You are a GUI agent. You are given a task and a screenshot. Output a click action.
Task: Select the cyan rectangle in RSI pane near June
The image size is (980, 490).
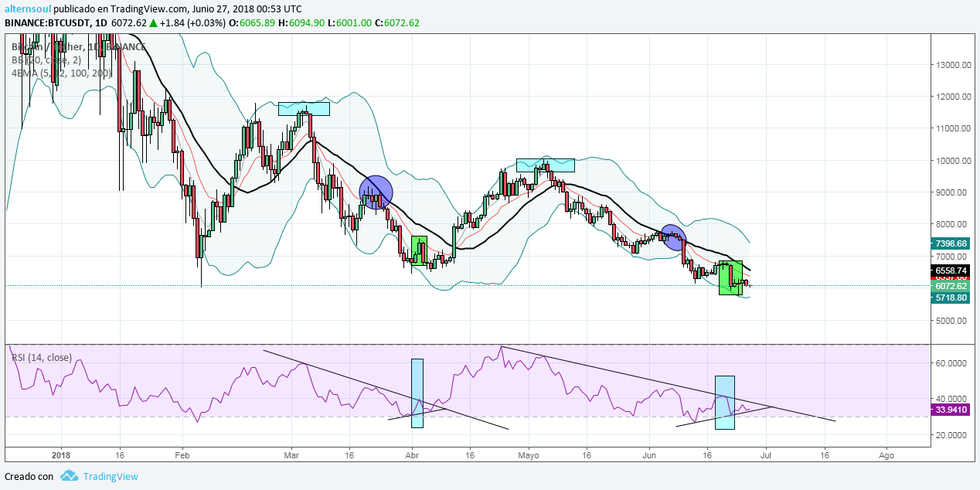coord(724,403)
